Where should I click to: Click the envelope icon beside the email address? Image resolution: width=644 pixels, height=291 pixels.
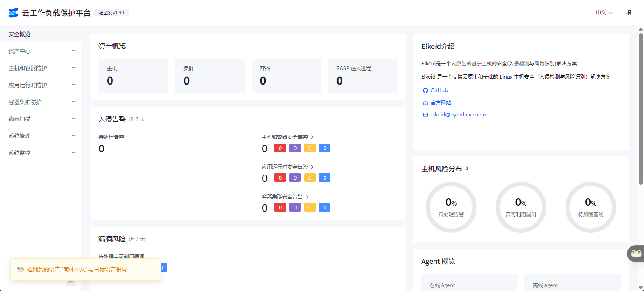click(426, 115)
